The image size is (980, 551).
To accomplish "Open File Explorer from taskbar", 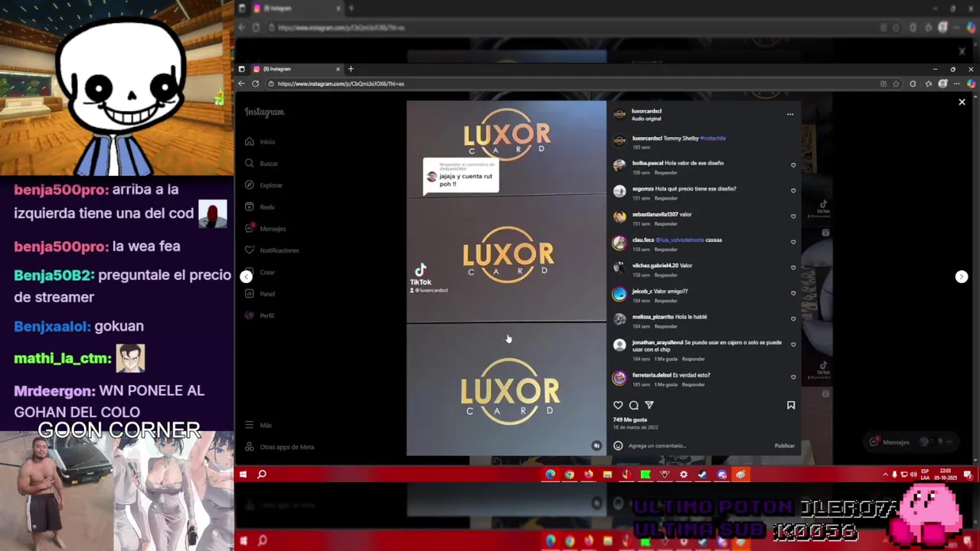I will [x=607, y=474].
